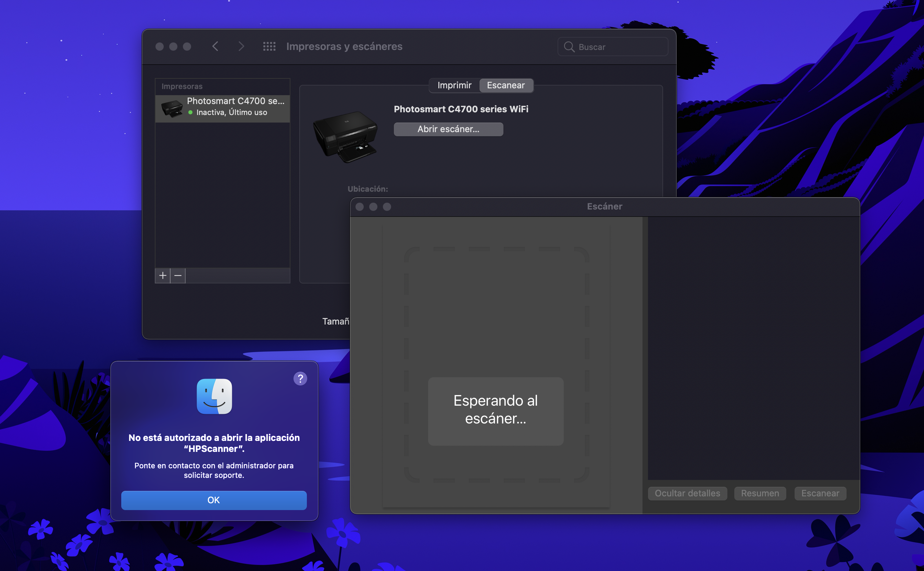
Task: Click the large Photosmart printer image
Action: point(345,137)
